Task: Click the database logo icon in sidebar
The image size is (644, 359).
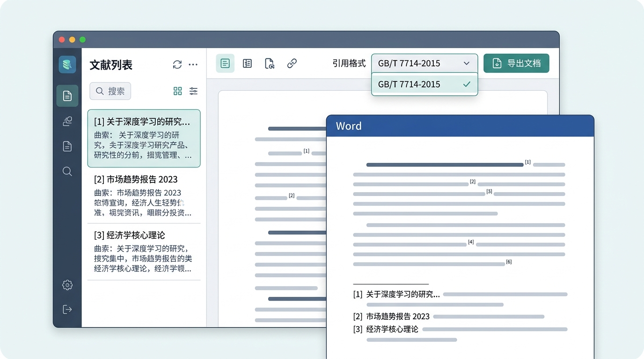Action: [x=67, y=65]
